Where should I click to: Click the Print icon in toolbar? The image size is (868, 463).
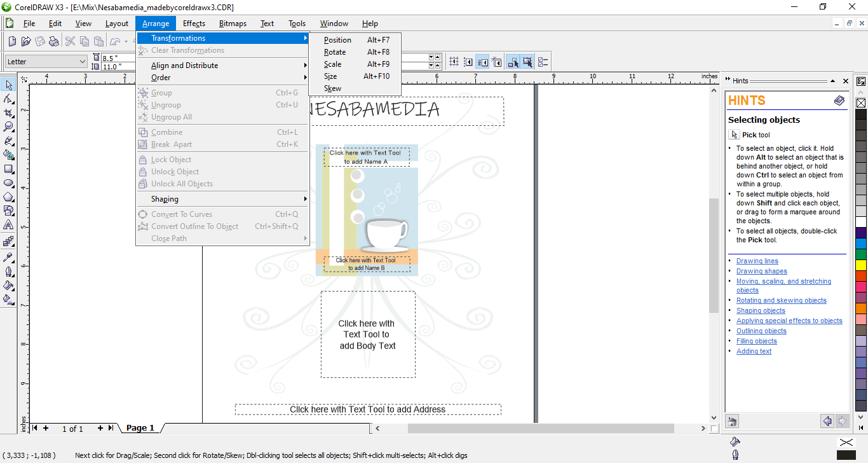coord(54,41)
